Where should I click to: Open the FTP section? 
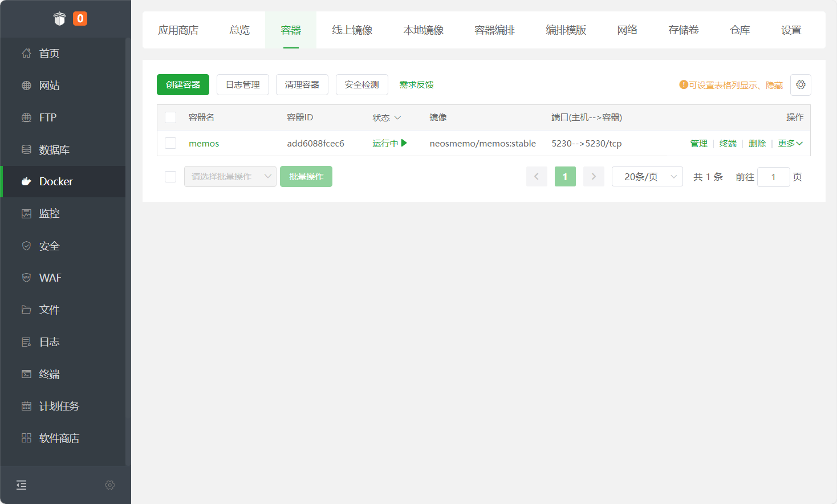coord(63,117)
